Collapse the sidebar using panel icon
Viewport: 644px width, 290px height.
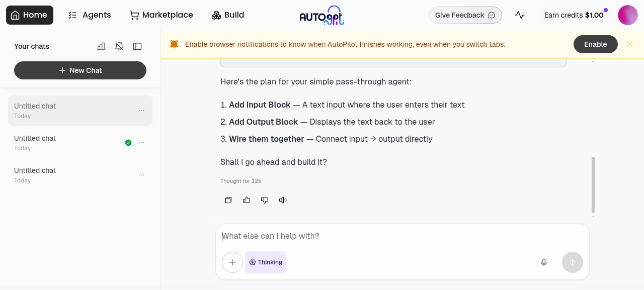[137, 46]
